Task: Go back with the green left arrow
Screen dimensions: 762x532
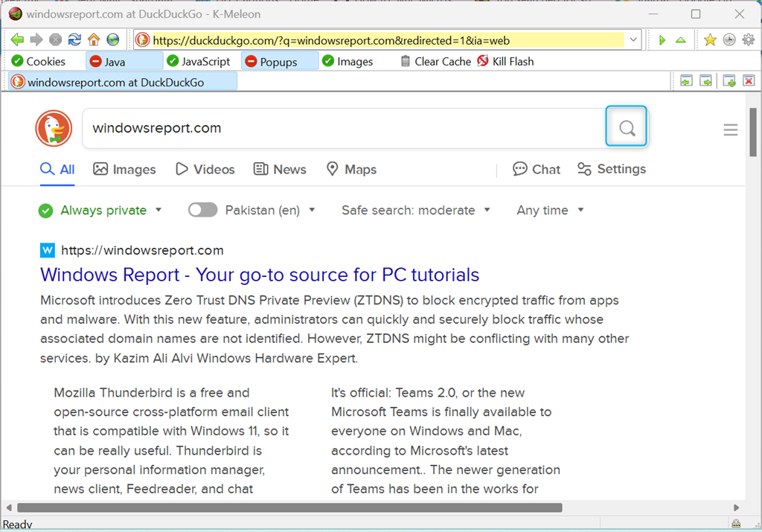Action: 17,39
